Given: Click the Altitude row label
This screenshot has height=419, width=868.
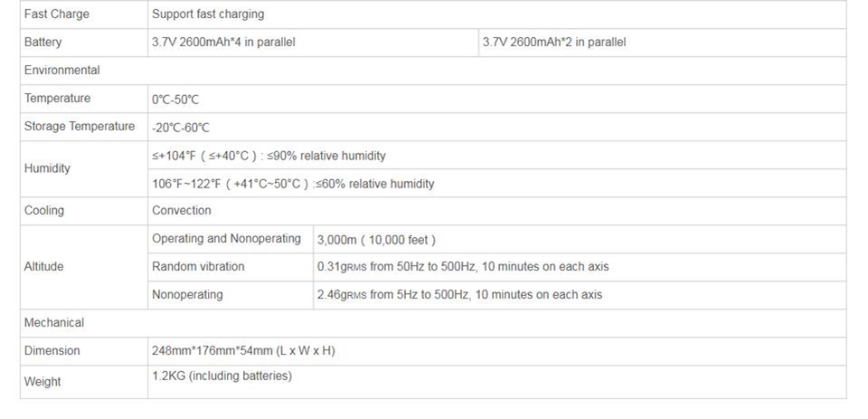Looking at the screenshot, I should pyautogui.click(x=44, y=267).
